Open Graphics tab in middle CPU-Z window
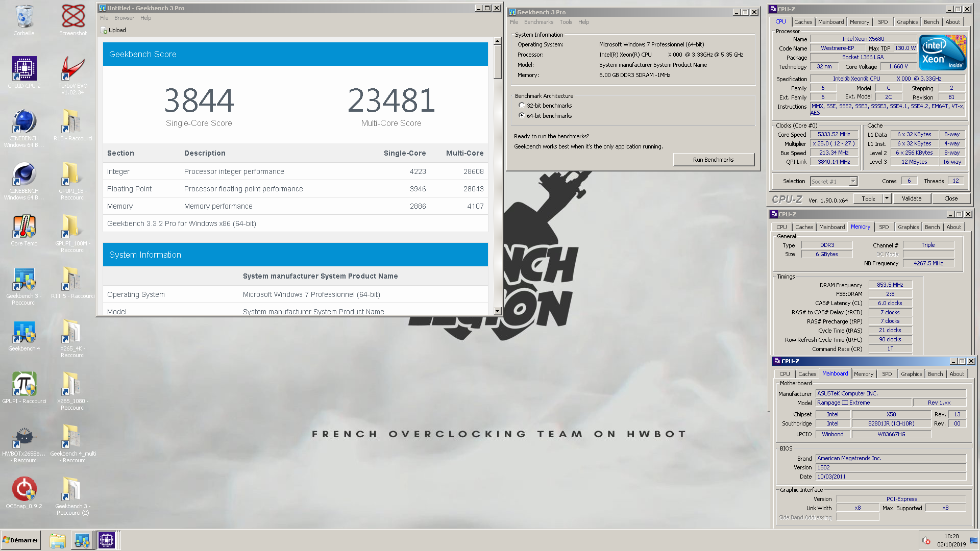This screenshot has width=980, height=551. coord(908,227)
